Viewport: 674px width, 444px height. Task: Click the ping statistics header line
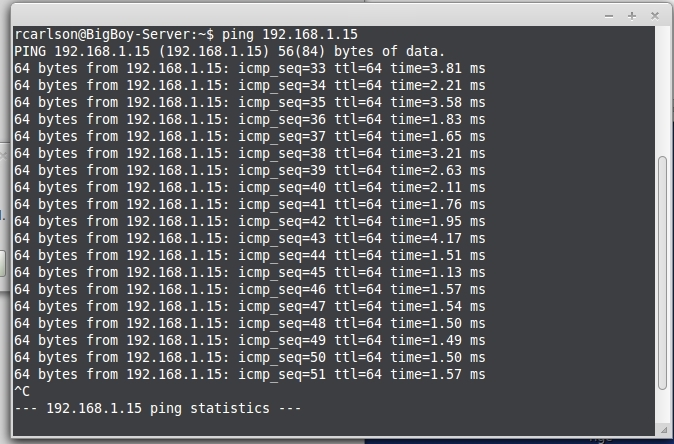(x=158, y=408)
